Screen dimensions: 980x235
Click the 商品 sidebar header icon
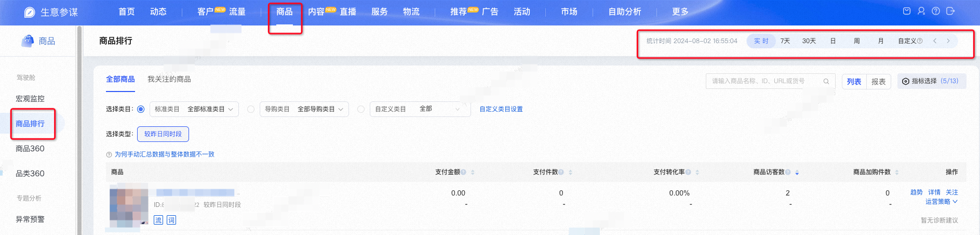(x=28, y=41)
